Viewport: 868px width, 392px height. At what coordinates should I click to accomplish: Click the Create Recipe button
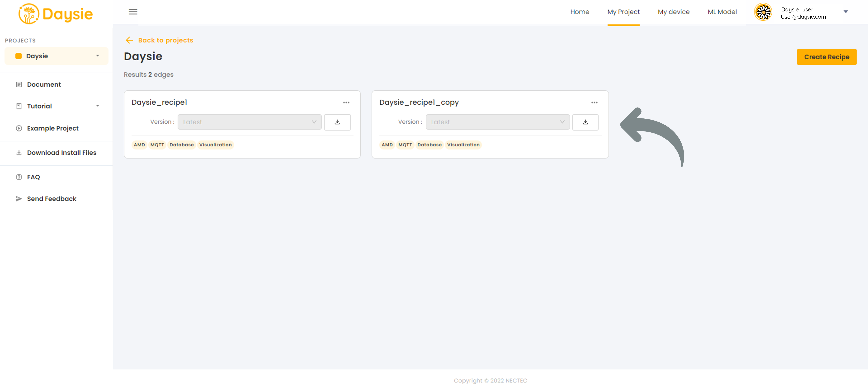pyautogui.click(x=826, y=57)
